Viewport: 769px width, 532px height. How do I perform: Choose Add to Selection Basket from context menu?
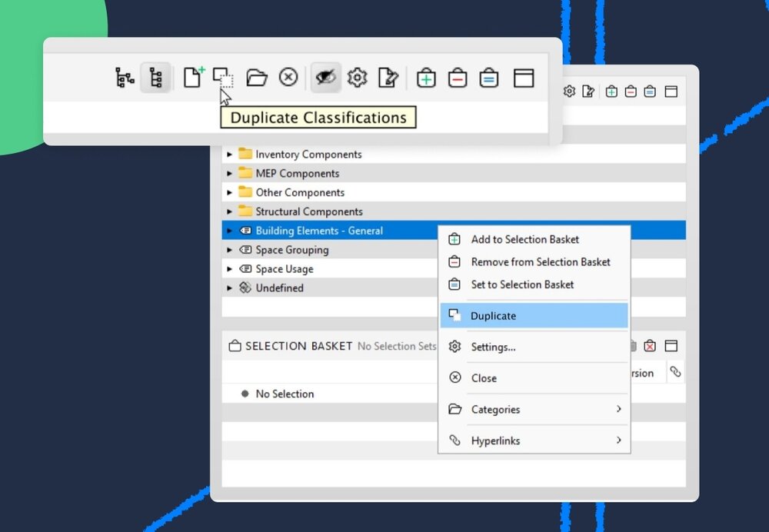[534, 239]
